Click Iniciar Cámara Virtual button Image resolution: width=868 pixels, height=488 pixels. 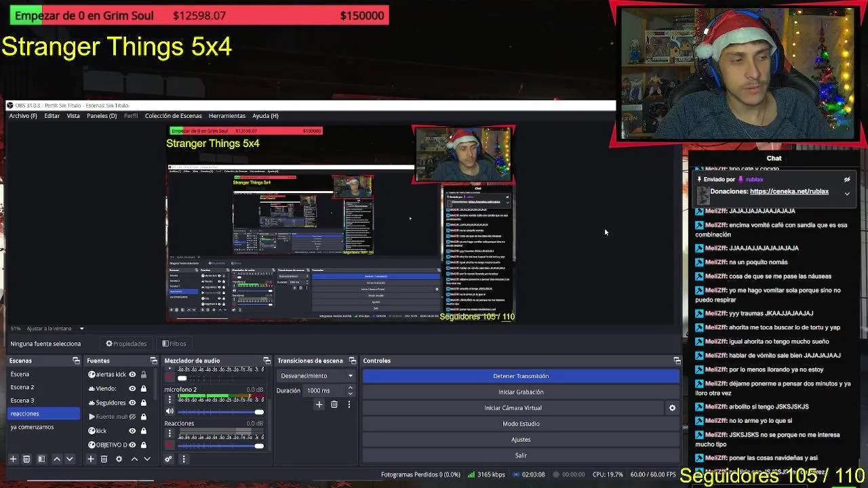click(x=513, y=408)
